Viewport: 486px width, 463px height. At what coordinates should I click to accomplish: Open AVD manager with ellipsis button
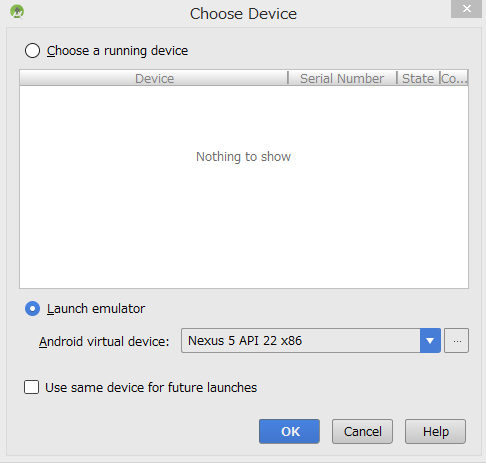click(457, 341)
